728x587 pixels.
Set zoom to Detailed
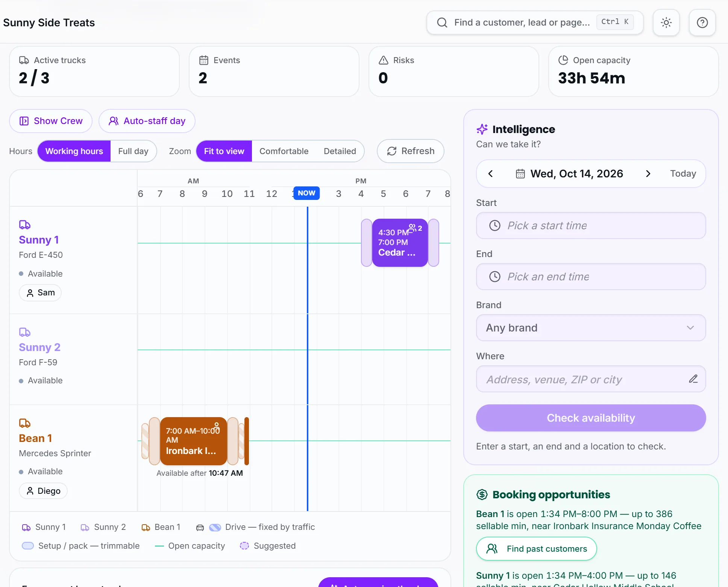(x=340, y=151)
